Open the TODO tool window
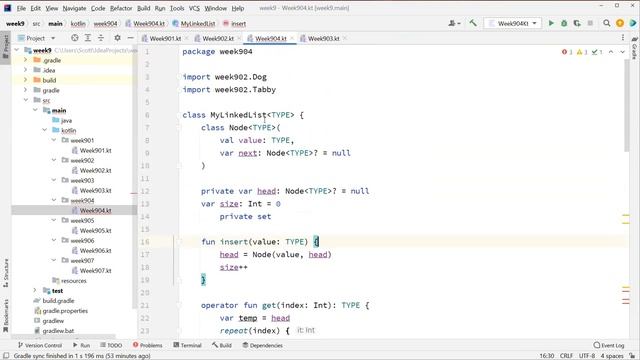 [111, 345]
